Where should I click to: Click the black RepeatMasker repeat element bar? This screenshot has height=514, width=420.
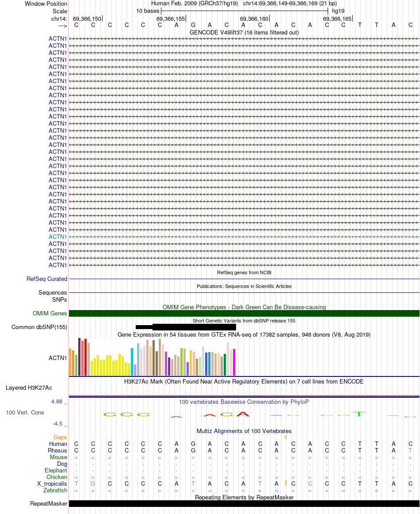click(x=244, y=503)
